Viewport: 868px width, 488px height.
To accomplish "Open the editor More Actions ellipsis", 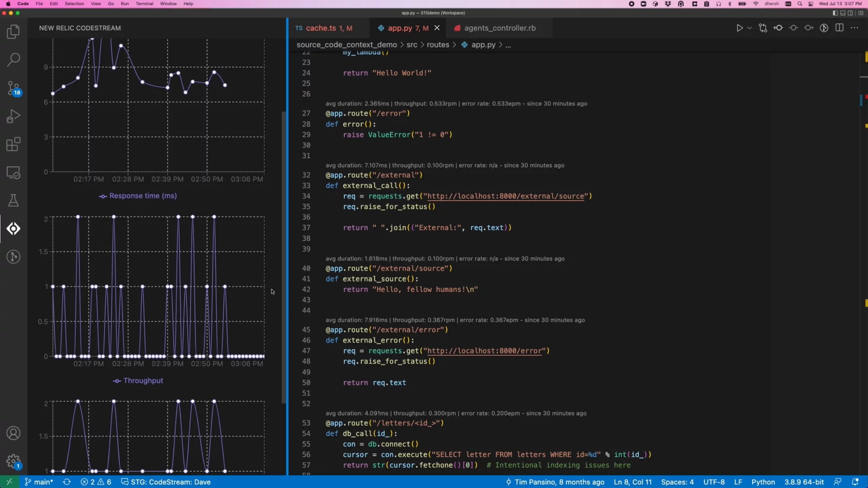I will [854, 28].
